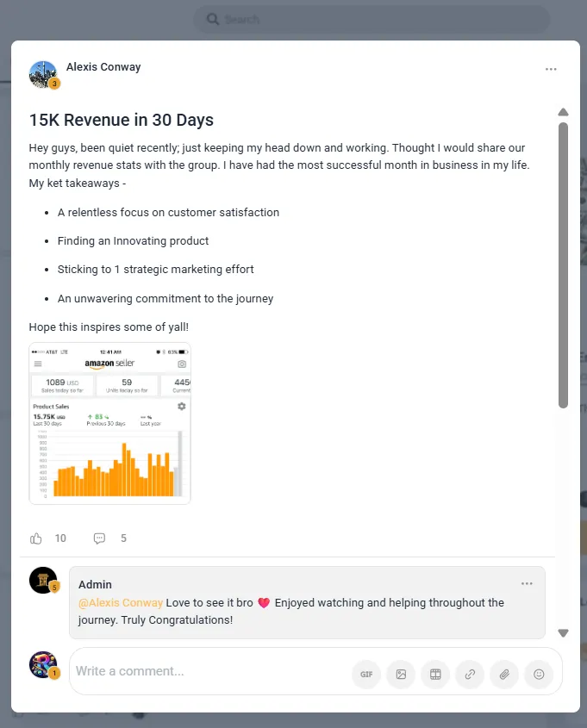The image size is (587, 728).
Task: Open the post options three-dot menu
Action: (551, 69)
